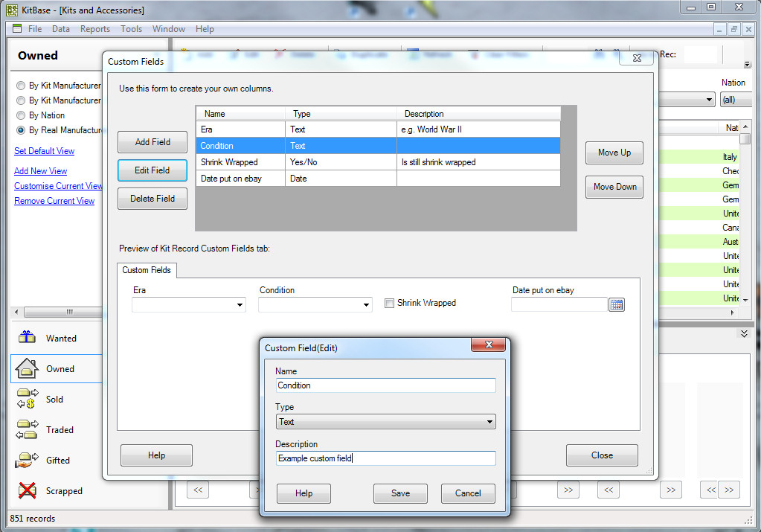Select the Traded icon
Viewport: 761px width, 532px height.
(x=27, y=429)
